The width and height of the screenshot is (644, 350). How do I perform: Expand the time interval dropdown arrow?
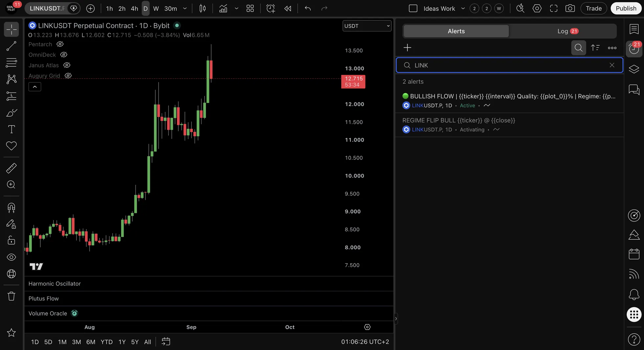185,9
